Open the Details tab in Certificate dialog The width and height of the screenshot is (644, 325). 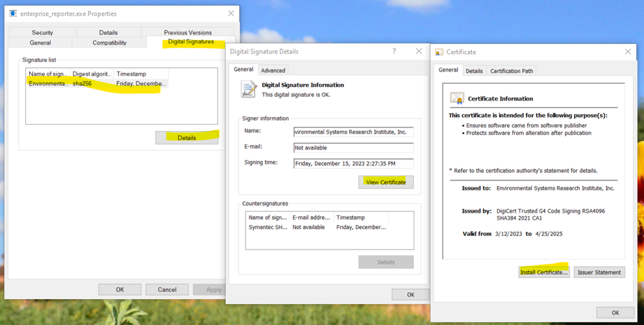[x=474, y=71]
